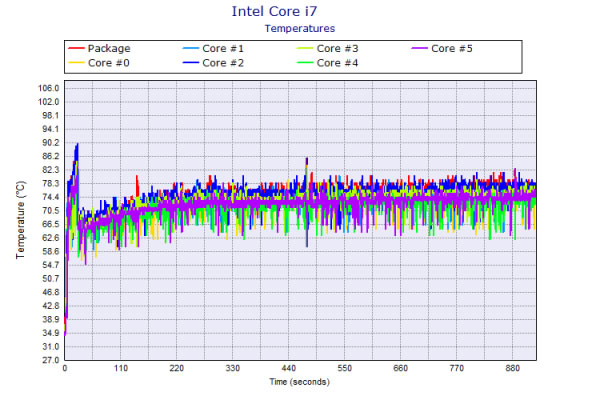Click the tall spike near 475 seconds
The width and height of the screenshot is (600, 400).
307,159
